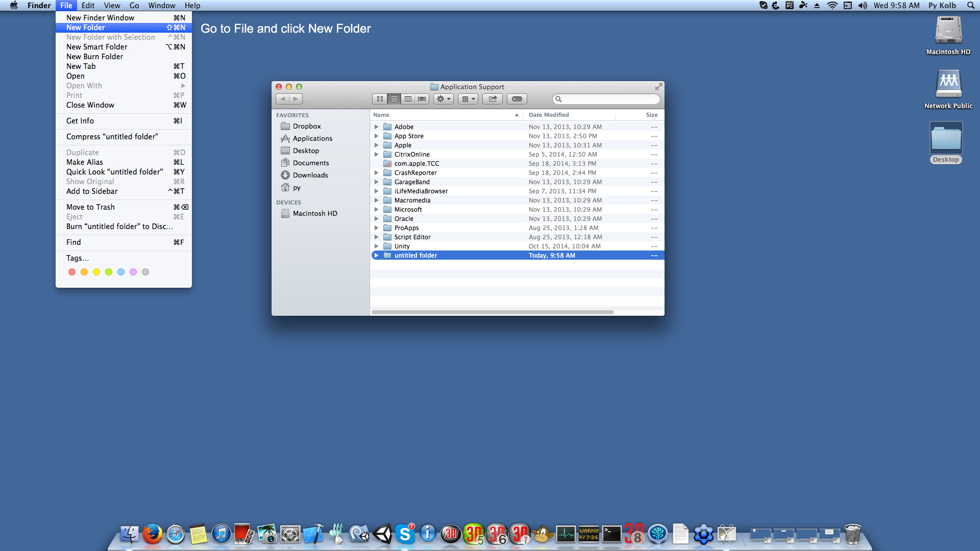Expand the Unity folder disclosure triangle
This screenshot has width=980, height=551.
pyautogui.click(x=376, y=246)
